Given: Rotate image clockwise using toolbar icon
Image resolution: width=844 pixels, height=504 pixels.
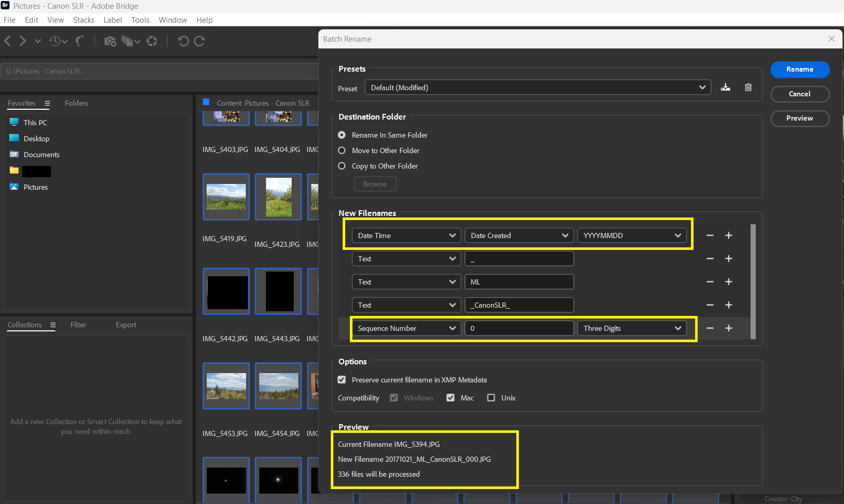Looking at the screenshot, I should 198,41.
